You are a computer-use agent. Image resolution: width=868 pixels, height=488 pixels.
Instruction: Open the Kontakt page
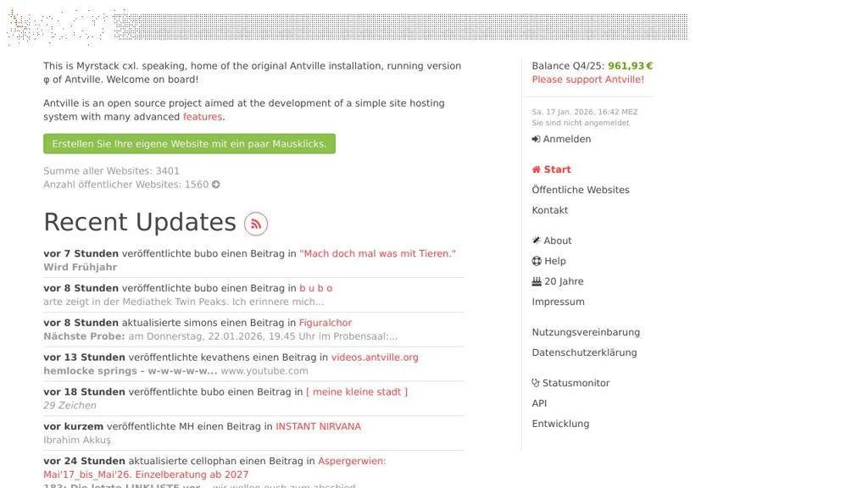(549, 210)
